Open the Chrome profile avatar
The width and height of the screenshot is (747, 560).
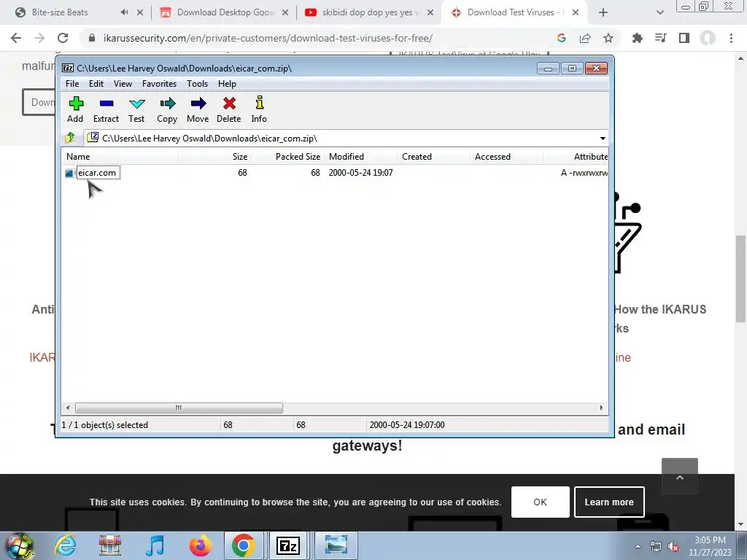point(708,38)
